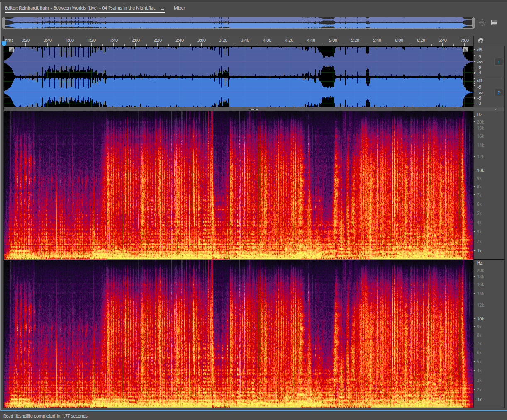
Task: Click 1k on the lower spectrogram frequency scale
Action: [479, 399]
